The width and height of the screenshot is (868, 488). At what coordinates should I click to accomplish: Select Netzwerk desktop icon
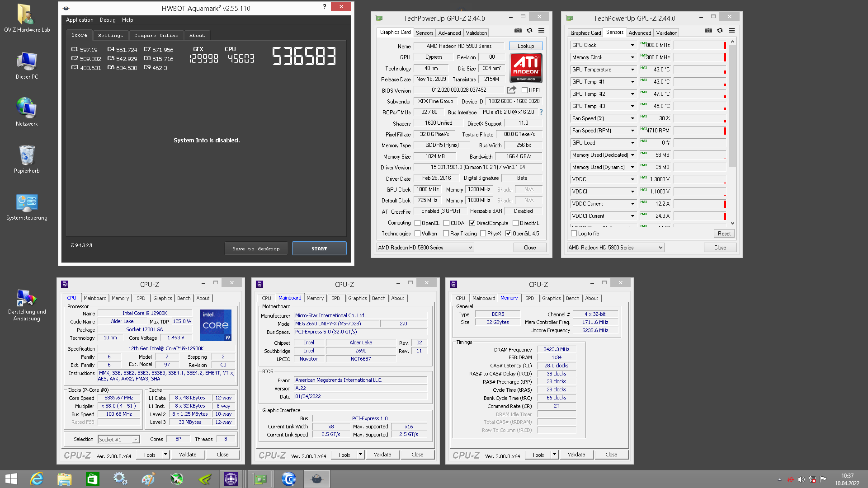[x=27, y=112]
